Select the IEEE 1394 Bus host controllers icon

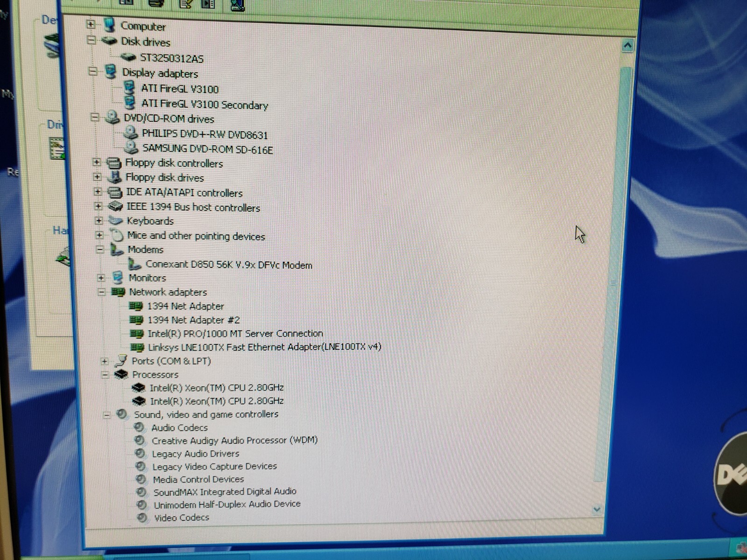coord(115,206)
